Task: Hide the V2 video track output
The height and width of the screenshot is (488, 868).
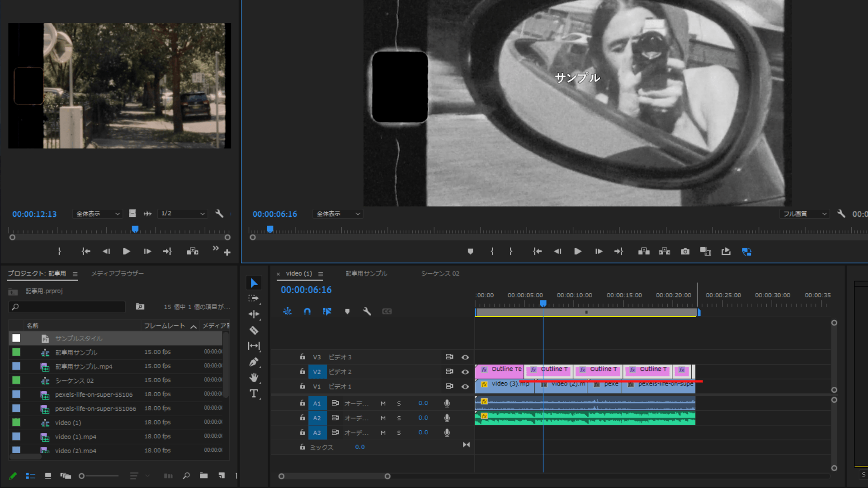Action: point(465,372)
